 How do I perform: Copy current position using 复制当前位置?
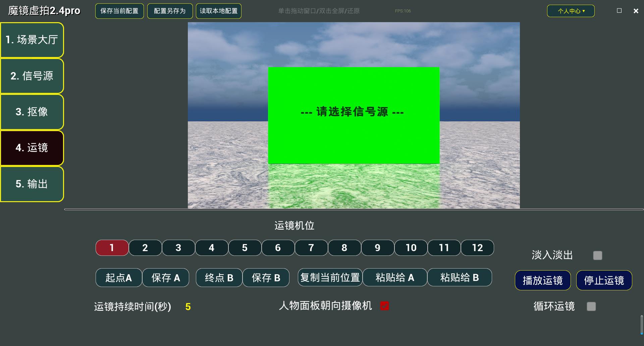coord(330,277)
